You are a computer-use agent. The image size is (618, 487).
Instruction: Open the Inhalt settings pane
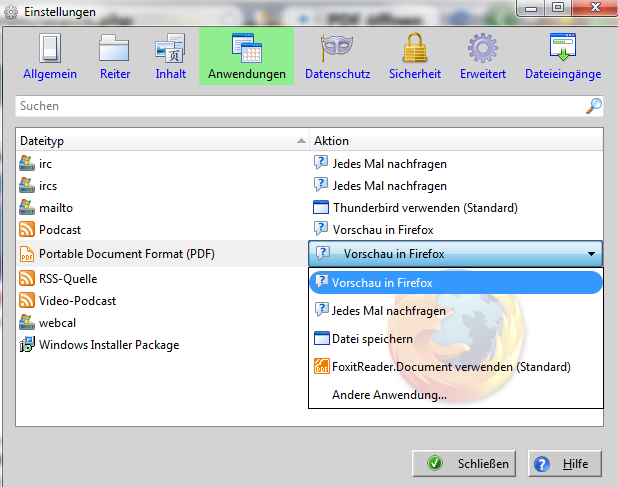pos(170,56)
